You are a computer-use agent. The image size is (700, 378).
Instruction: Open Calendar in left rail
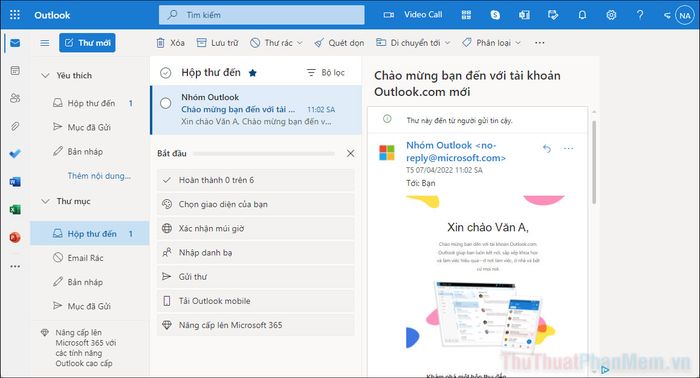click(x=15, y=71)
